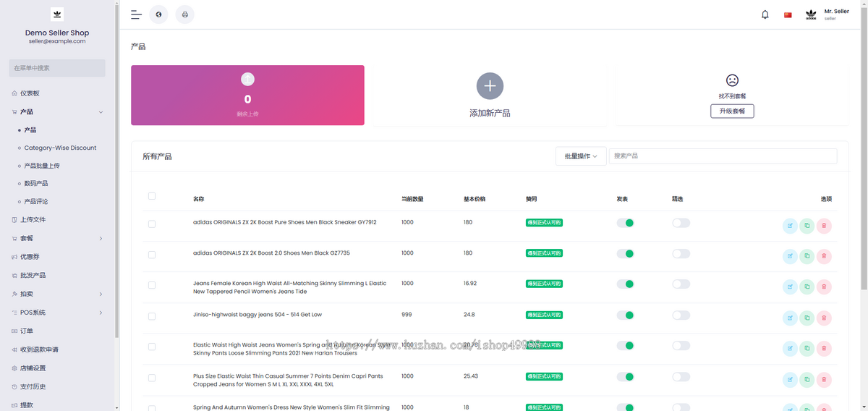
Task: Enable 精选 toggle for Jeans Female Korean row
Action: coord(681,284)
